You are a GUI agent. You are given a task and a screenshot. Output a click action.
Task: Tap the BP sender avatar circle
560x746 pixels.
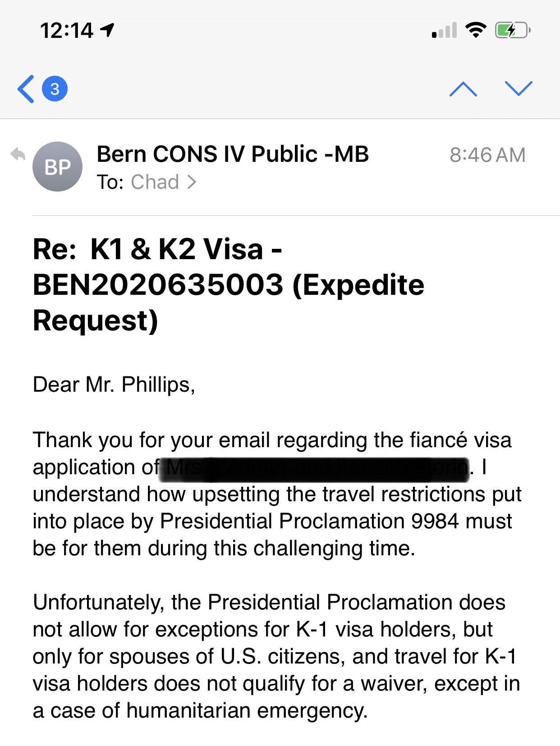57,167
